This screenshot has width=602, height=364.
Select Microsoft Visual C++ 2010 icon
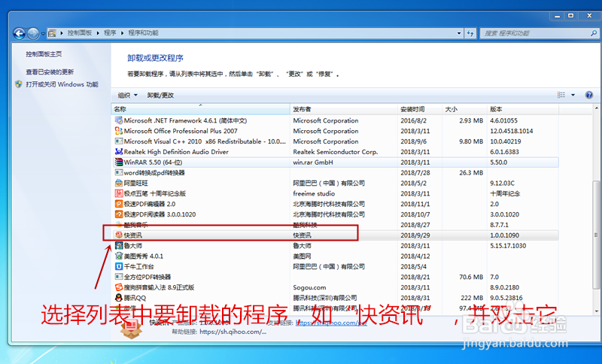coord(119,141)
